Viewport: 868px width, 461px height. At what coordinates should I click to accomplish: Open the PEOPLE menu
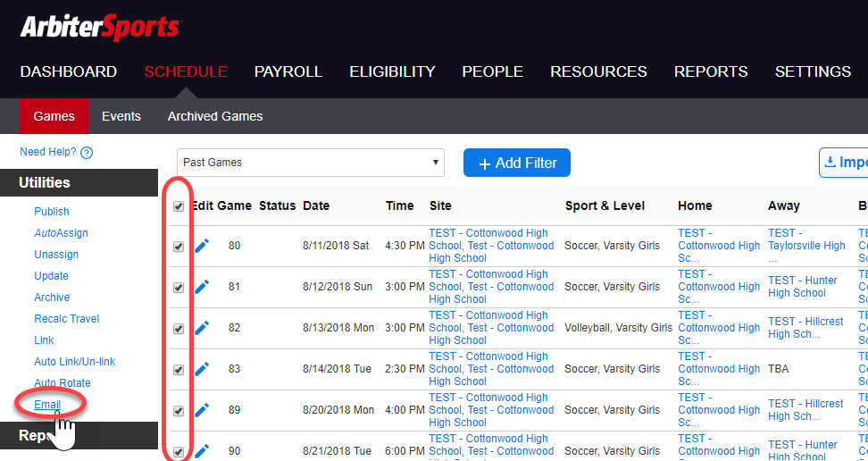click(x=493, y=71)
